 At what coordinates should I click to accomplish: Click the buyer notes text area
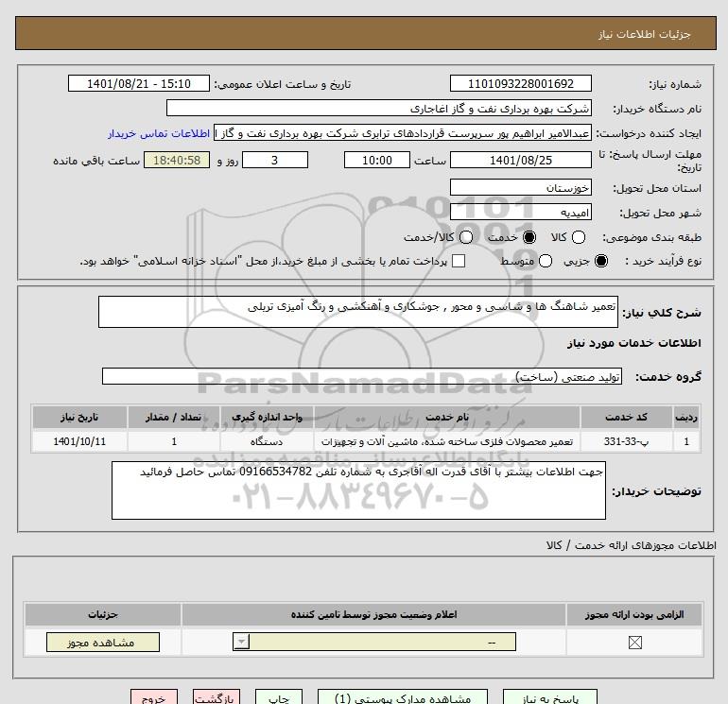pyautogui.click(x=358, y=490)
